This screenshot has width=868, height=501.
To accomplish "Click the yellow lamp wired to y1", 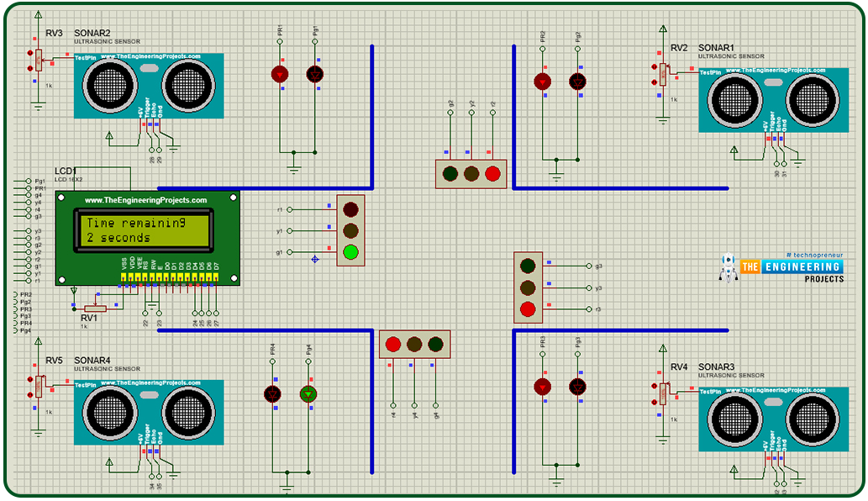I will [x=350, y=231].
